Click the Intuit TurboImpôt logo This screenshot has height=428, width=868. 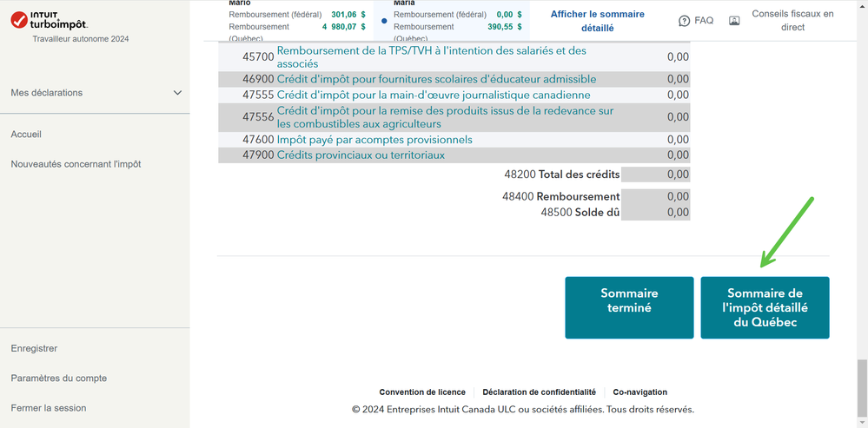pos(50,20)
